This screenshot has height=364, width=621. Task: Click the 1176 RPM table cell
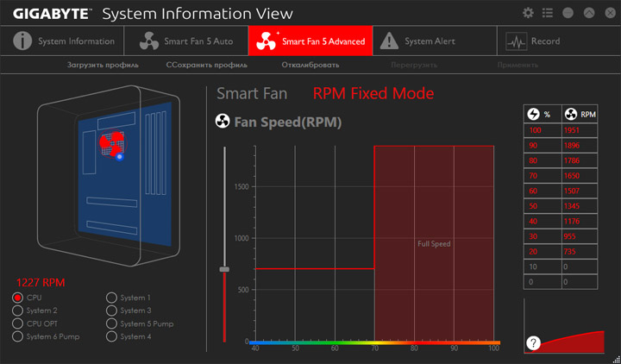point(580,221)
